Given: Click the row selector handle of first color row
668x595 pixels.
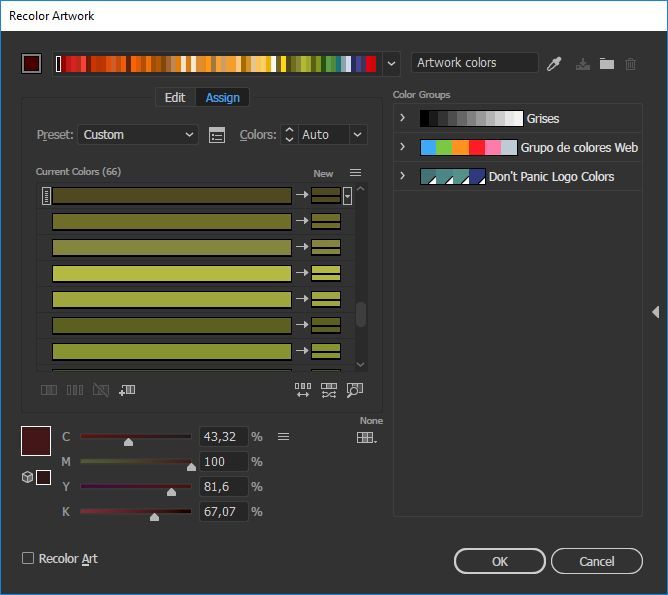Looking at the screenshot, I should click(x=46, y=196).
